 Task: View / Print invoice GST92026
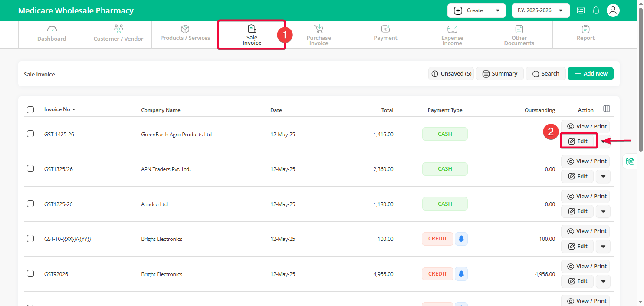[585, 266]
